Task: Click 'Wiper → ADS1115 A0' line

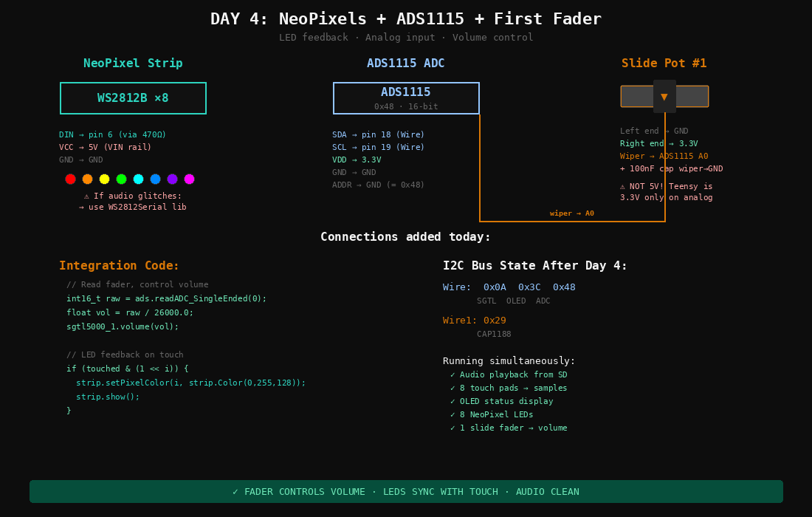Action: coord(664,156)
